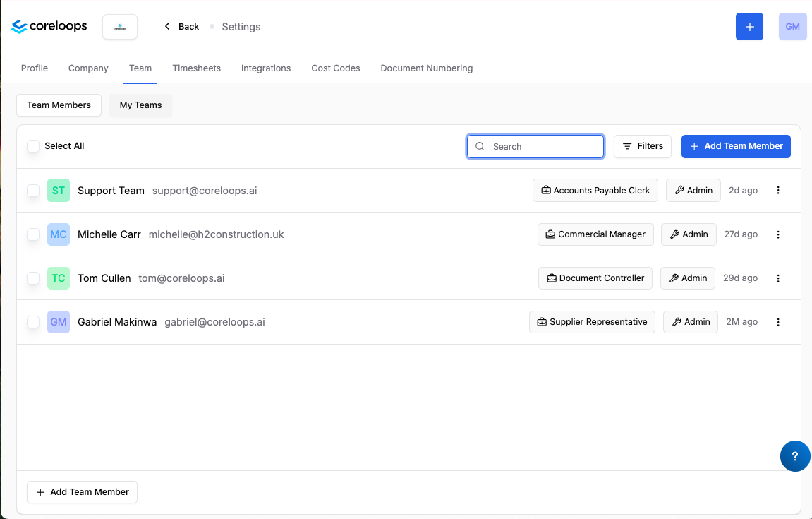Change Michelle Carr's Admin permission

(689, 234)
